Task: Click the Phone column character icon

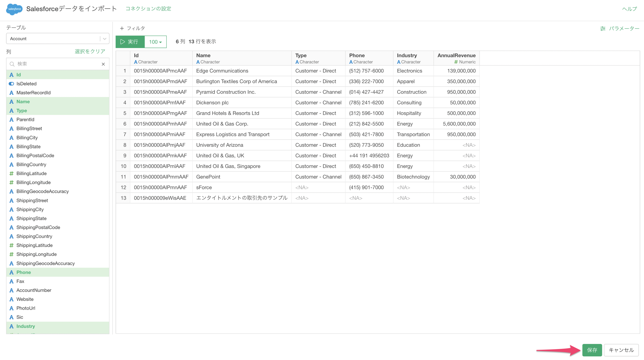Action: [12, 273]
